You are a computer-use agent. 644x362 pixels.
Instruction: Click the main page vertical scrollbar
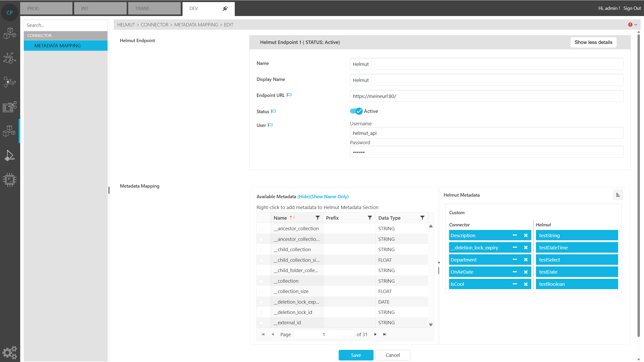point(639,181)
